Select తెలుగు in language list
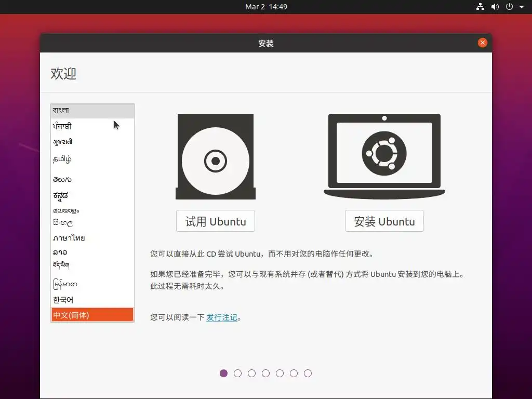The width and height of the screenshot is (532, 399). coord(92,179)
